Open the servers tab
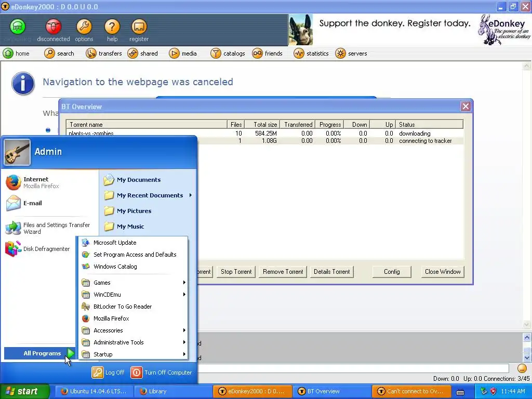The width and height of the screenshot is (532, 399). [351, 54]
